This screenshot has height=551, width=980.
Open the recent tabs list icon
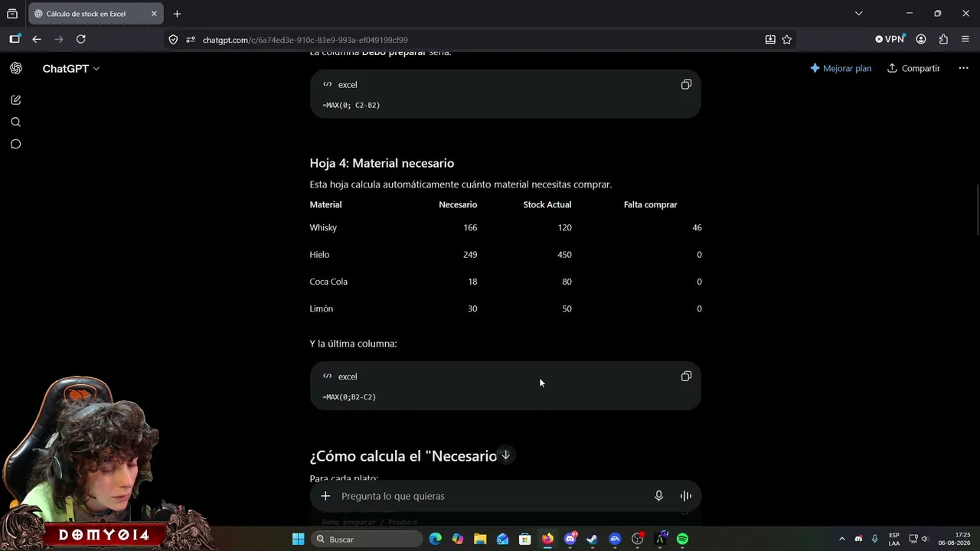(12, 14)
